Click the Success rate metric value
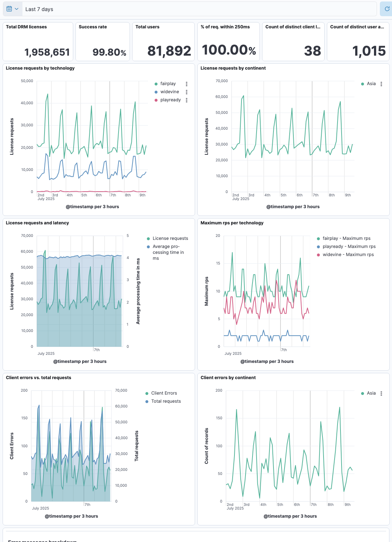This screenshot has height=542, width=392. point(109,52)
